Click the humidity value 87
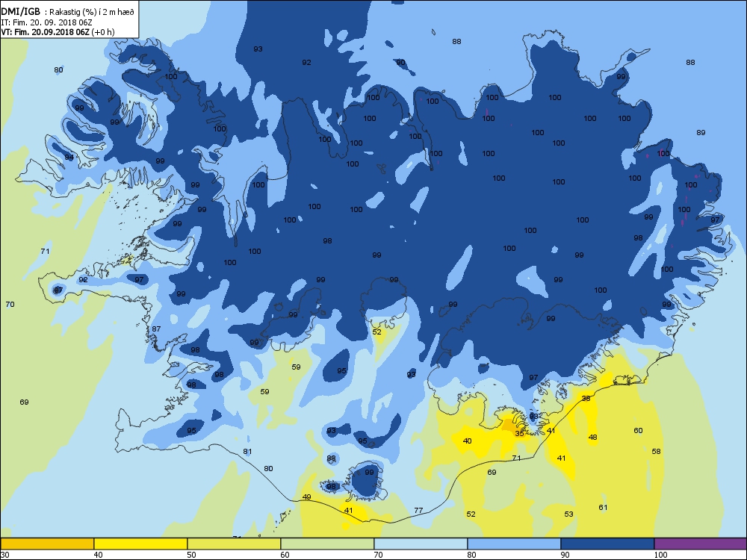 pyautogui.click(x=156, y=329)
